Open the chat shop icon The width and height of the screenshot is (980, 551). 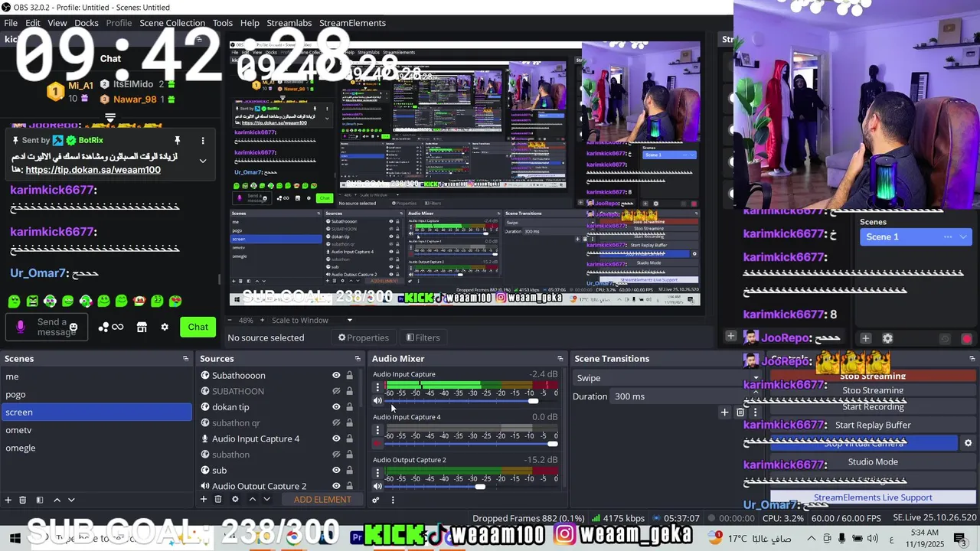pos(142,327)
